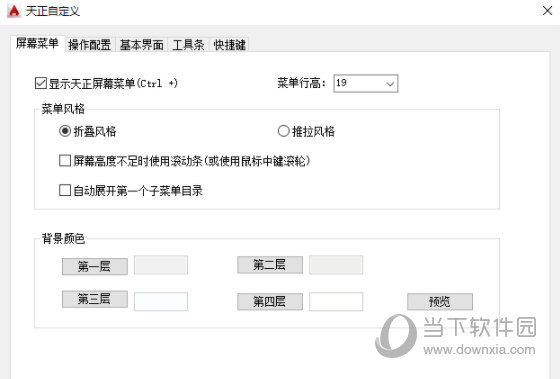Choose 推拉风格 radio button

[283, 131]
